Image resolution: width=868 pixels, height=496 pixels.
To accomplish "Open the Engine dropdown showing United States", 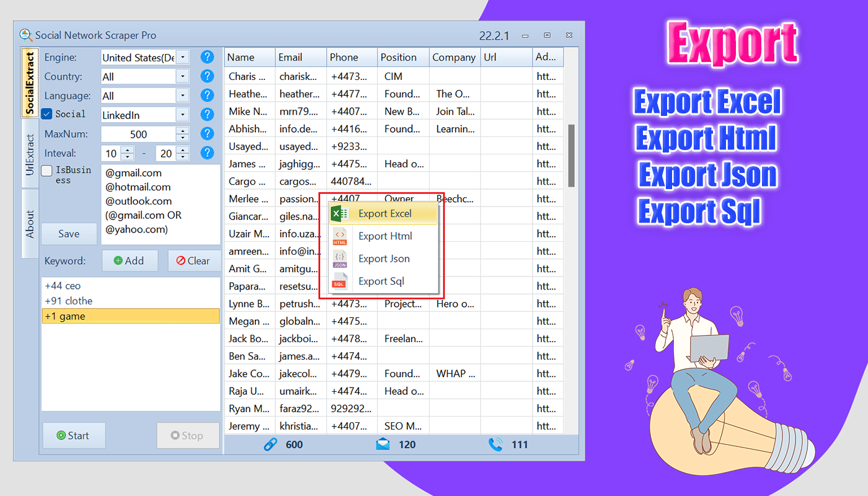I will [183, 56].
